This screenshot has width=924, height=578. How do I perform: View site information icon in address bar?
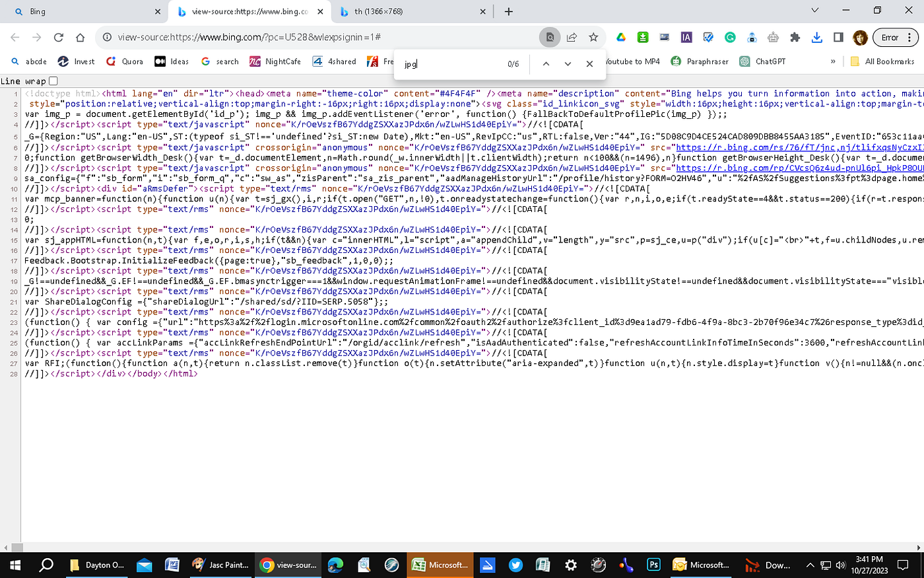107,38
